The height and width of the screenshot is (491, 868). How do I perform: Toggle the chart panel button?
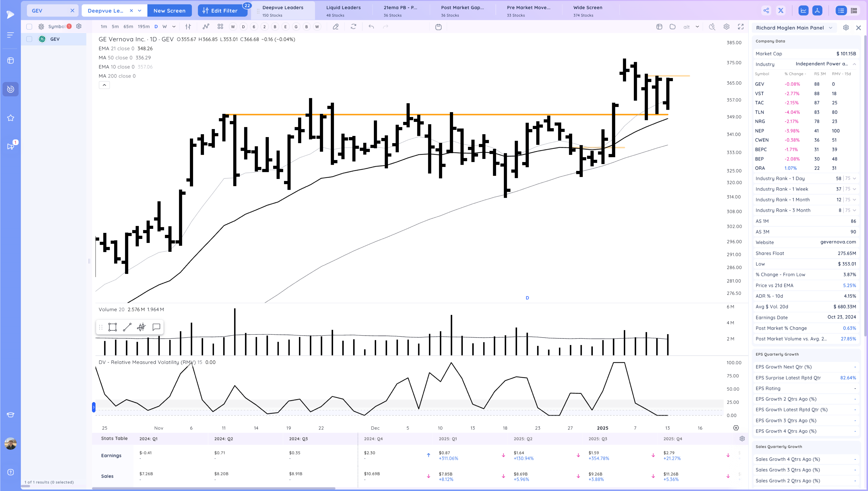804,10
